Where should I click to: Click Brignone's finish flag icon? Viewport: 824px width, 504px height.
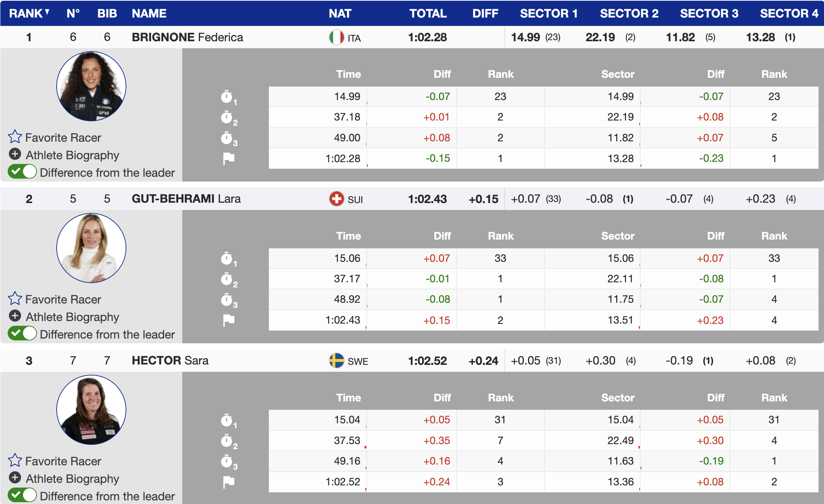tap(229, 159)
